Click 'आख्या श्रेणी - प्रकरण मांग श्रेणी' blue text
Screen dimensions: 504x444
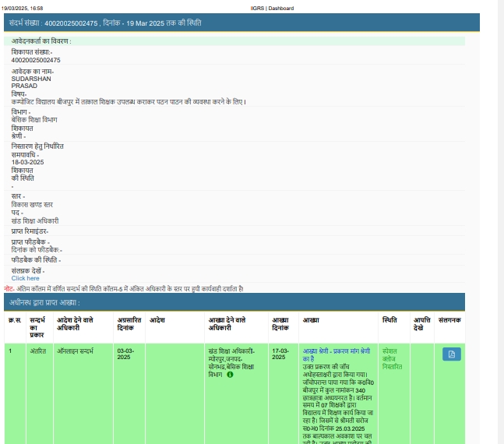337,354
